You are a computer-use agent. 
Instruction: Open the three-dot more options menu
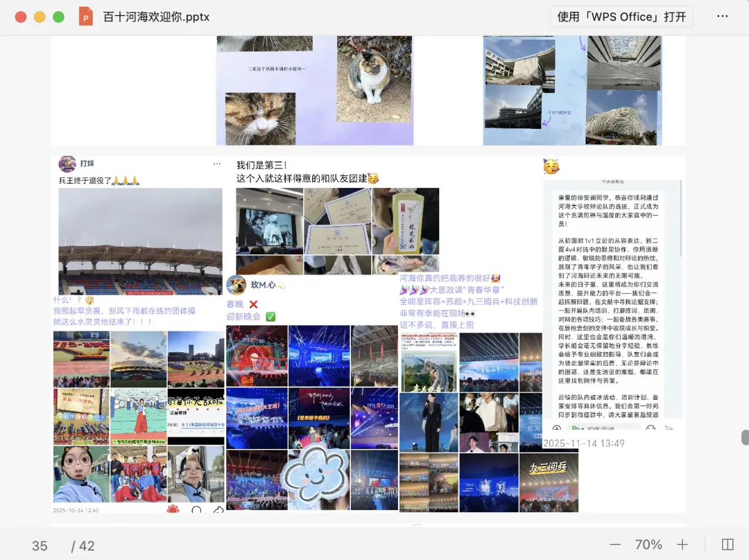tap(722, 16)
